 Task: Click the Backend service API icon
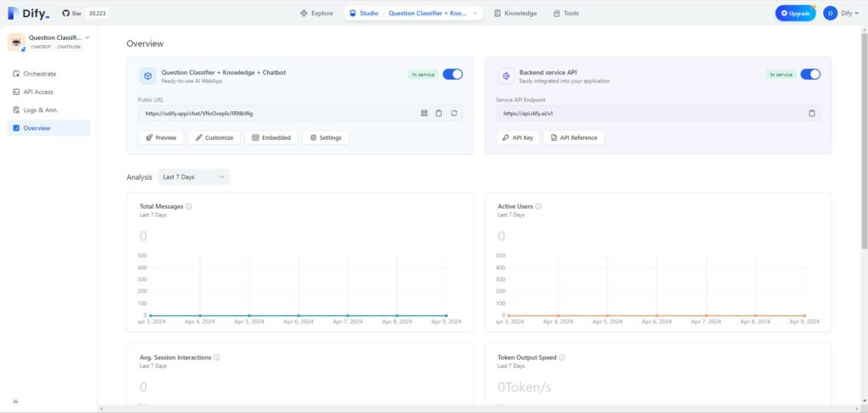click(506, 76)
